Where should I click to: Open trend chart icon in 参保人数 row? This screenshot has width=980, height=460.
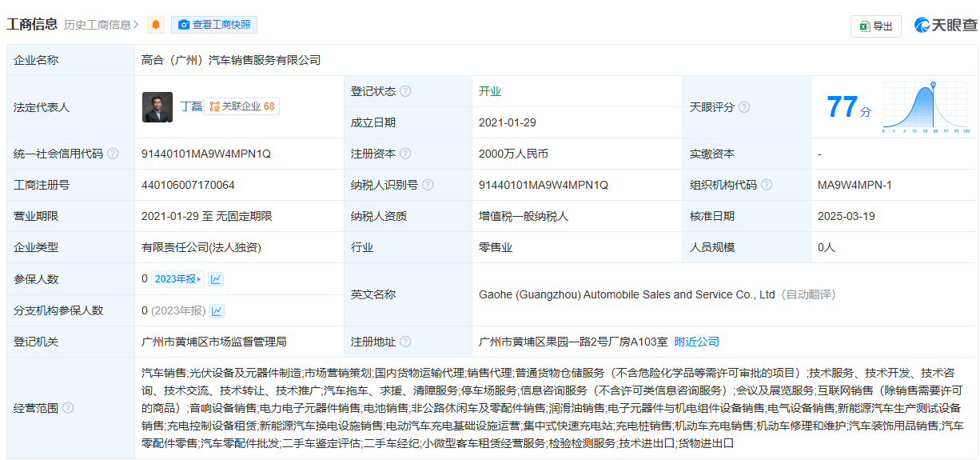click(216, 279)
